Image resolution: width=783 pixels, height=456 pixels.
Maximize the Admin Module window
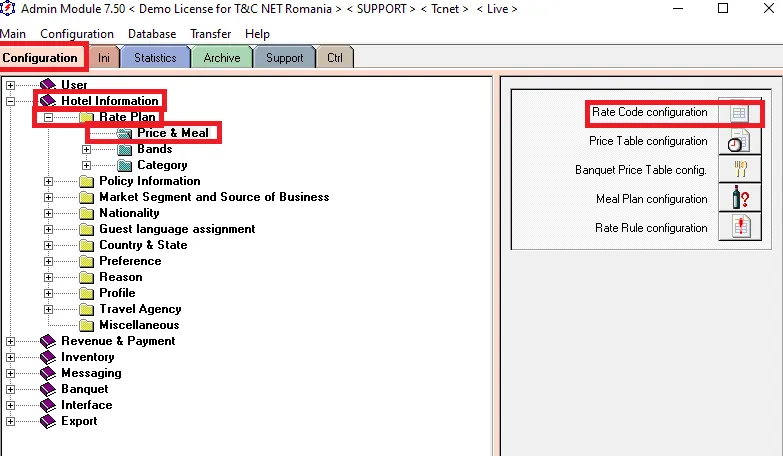click(723, 8)
